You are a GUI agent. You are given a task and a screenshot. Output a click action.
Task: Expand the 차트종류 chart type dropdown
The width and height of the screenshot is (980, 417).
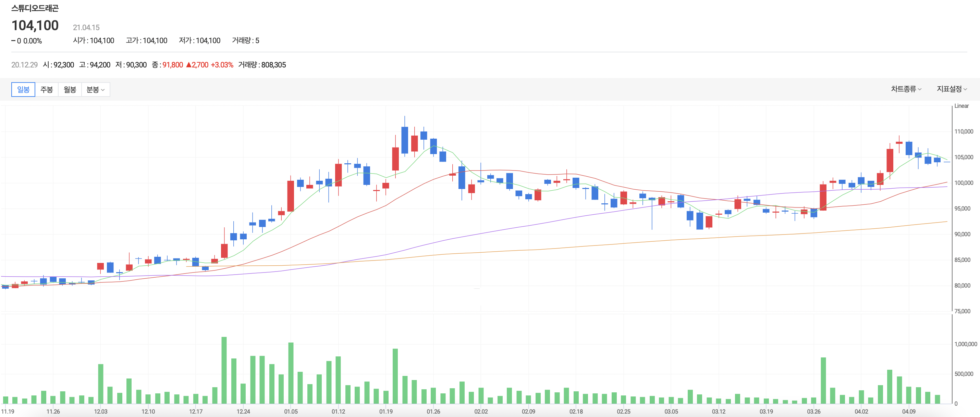(x=906, y=89)
